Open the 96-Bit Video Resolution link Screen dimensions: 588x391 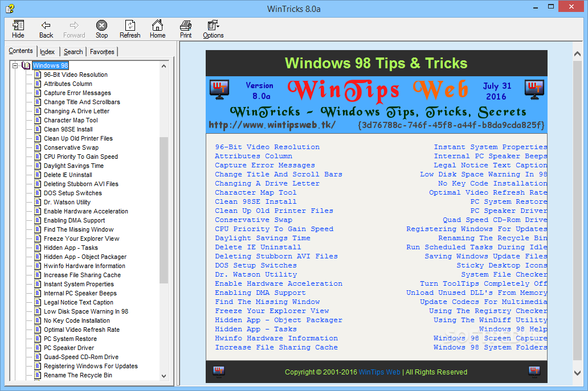coord(267,147)
